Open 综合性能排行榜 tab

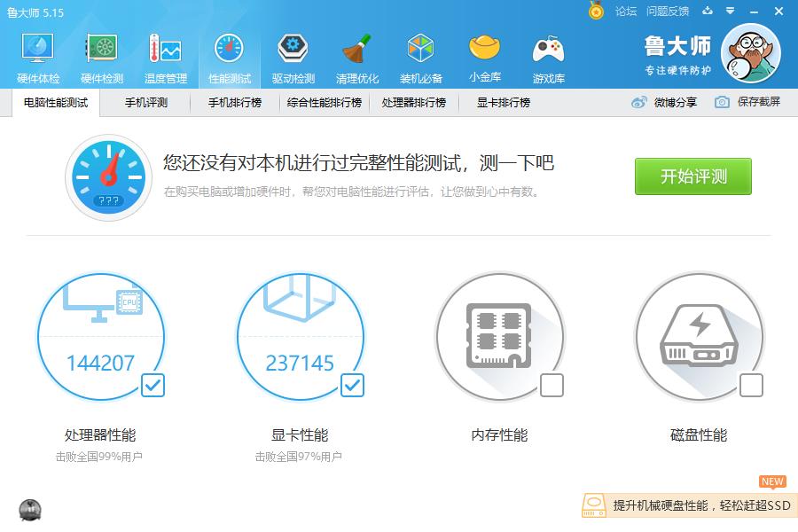pos(325,103)
